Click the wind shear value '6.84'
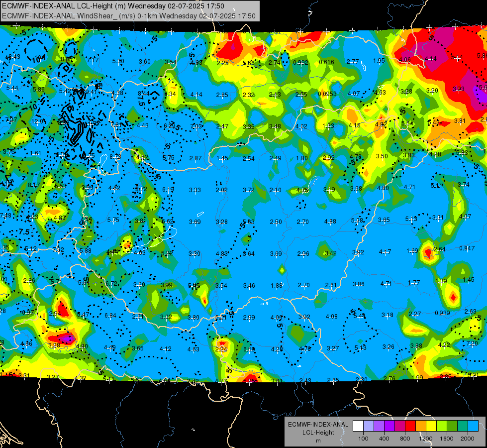Screen dimensions: 487x448 pyautogui.click(x=110, y=316)
